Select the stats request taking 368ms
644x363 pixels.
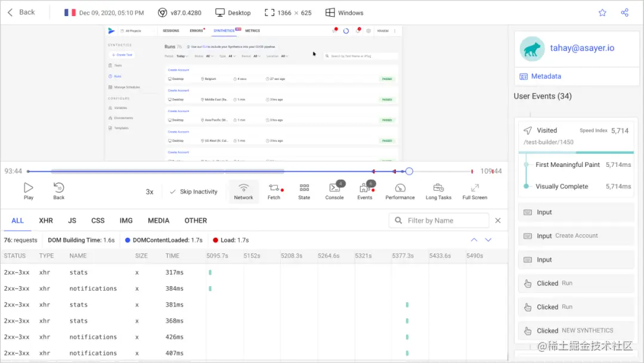[254, 321]
